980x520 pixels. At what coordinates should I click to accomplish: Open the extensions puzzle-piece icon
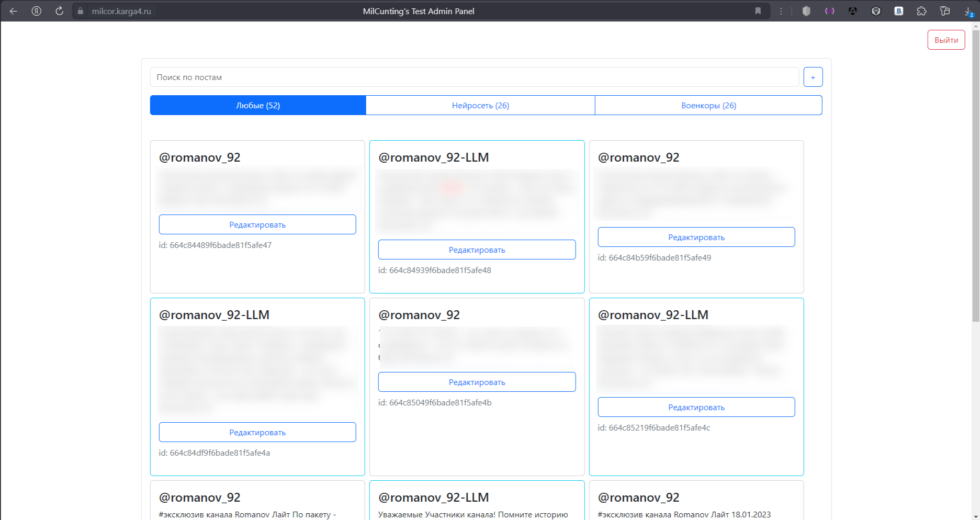(x=922, y=11)
